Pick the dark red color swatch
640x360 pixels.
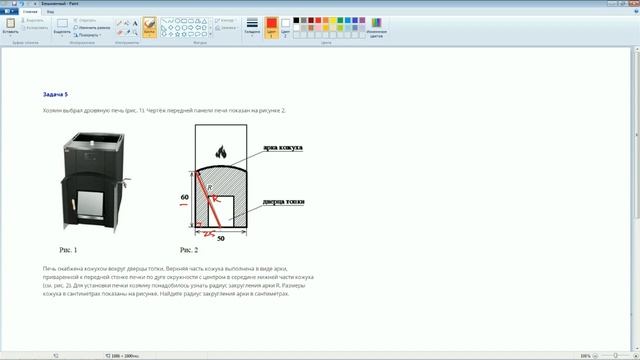[311, 20]
